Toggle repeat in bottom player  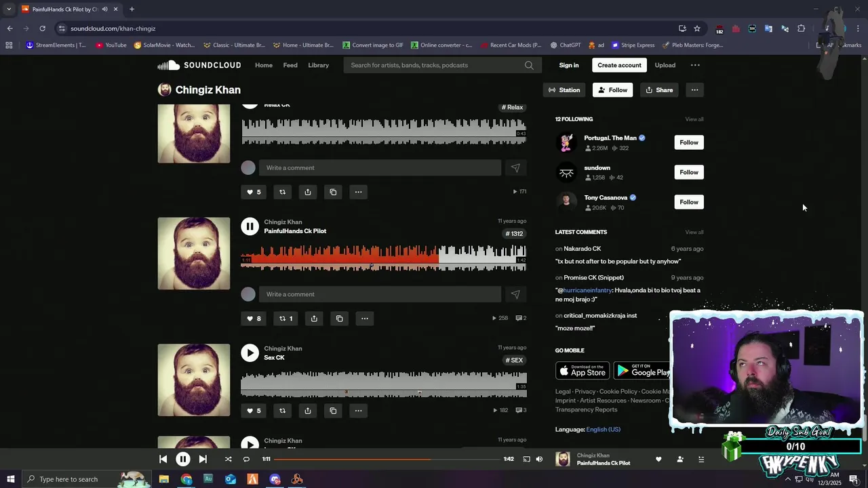[x=246, y=459]
